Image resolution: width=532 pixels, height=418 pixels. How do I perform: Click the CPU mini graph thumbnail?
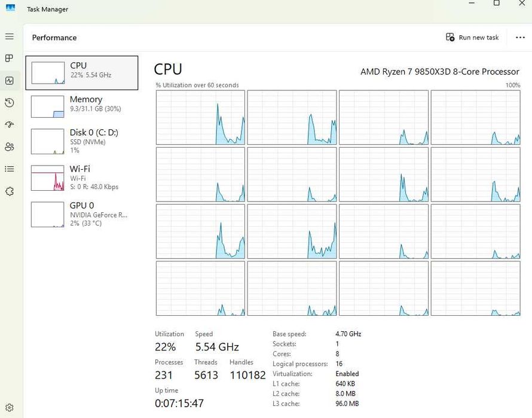(x=48, y=73)
